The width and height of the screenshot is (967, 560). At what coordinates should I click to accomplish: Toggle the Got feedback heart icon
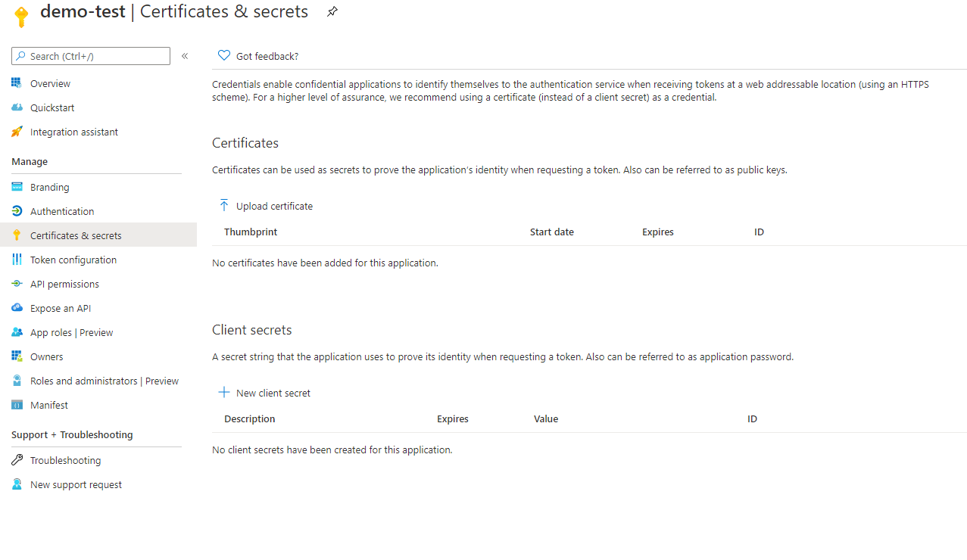(223, 55)
